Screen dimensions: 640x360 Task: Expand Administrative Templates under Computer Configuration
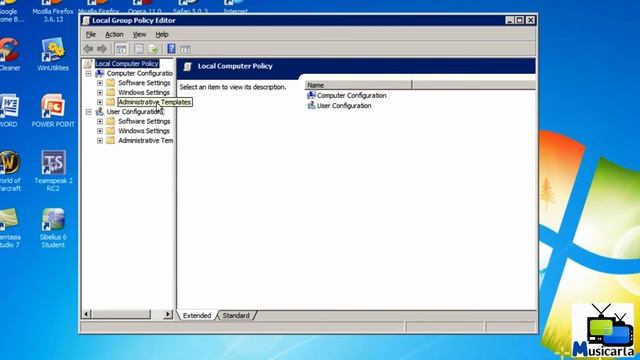[x=100, y=102]
